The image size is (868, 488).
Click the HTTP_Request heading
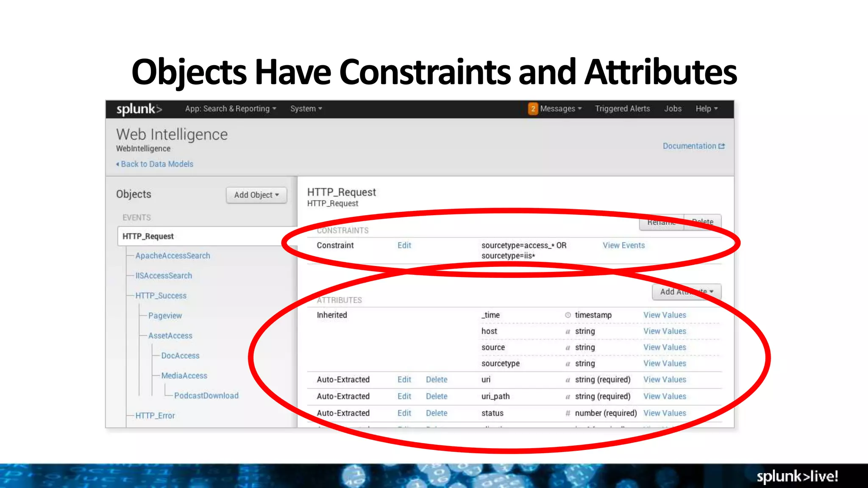341,192
